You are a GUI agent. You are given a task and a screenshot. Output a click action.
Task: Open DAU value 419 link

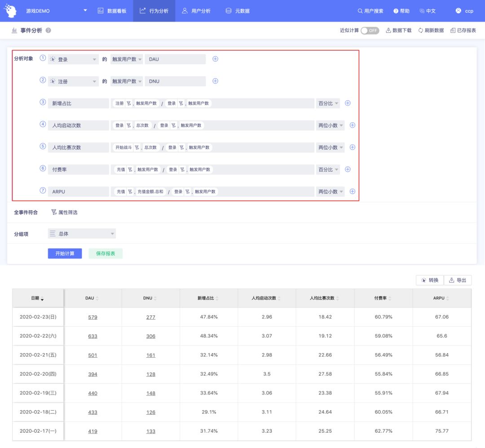coord(93,431)
